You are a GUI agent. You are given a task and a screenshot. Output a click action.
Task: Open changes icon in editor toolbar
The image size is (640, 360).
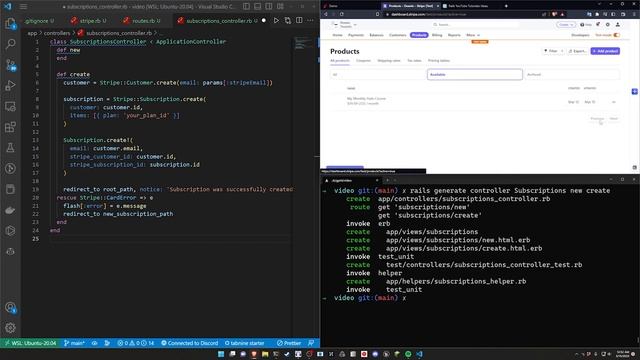point(288,20)
